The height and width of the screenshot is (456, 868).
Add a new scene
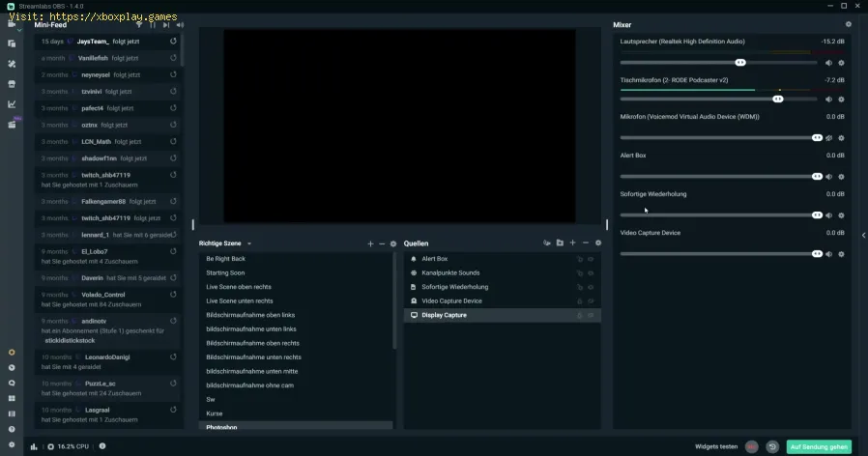pos(370,243)
